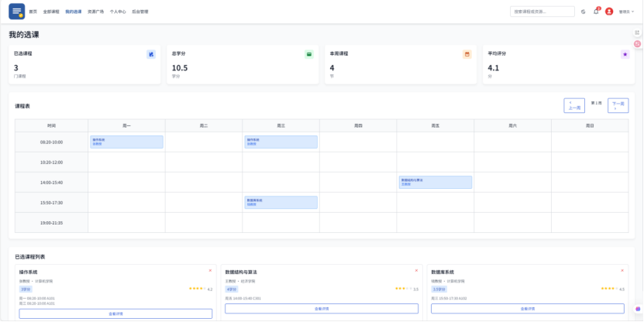Click the 周日 column header
644x322 pixels.
(590, 126)
